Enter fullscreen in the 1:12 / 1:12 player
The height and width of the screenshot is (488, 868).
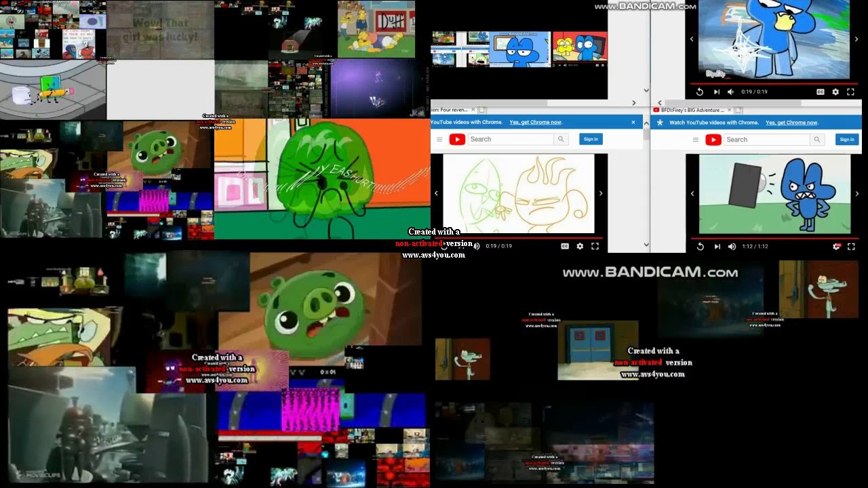click(851, 247)
